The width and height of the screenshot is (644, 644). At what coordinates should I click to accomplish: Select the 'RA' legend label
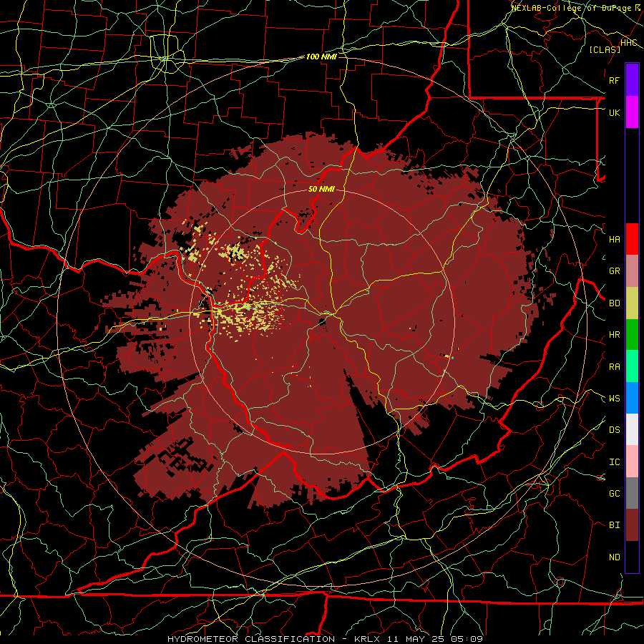pos(614,367)
